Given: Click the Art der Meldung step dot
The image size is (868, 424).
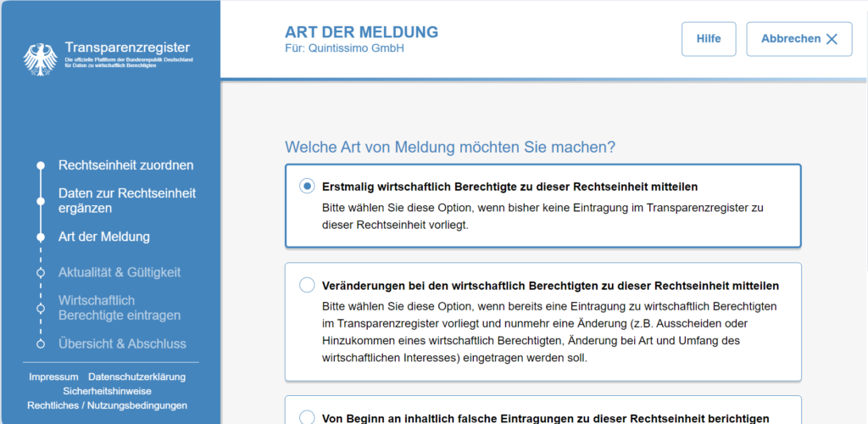Looking at the screenshot, I should click(40, 237).
